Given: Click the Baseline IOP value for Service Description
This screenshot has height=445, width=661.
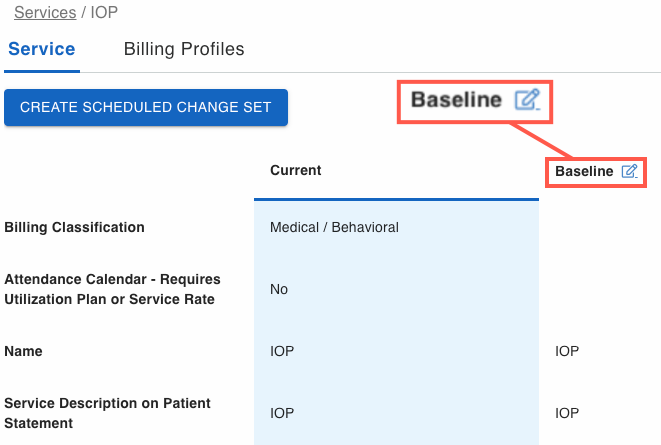Looking at the screenshot, I should (x=567, y=413).
